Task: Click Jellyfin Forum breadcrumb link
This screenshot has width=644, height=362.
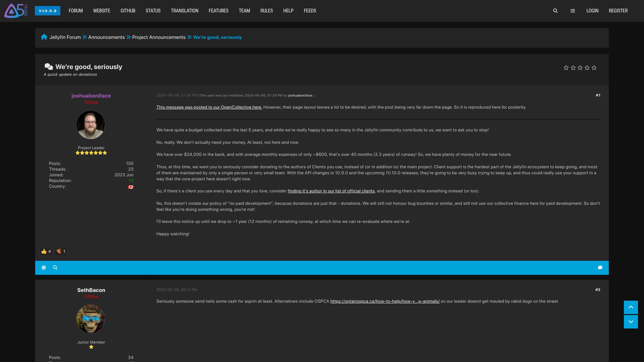Action: pos(65,37)
